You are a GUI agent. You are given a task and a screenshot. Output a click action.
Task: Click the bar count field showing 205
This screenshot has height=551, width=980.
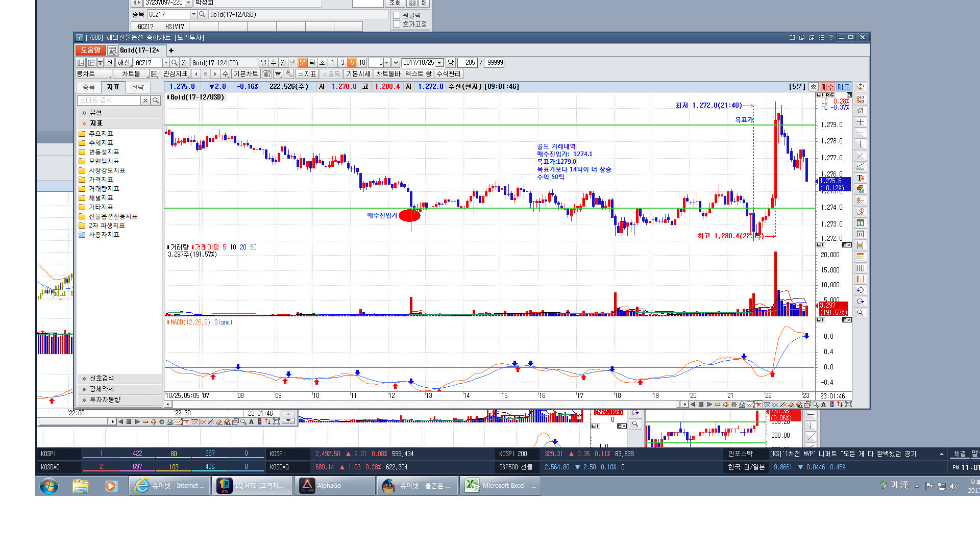467,63
